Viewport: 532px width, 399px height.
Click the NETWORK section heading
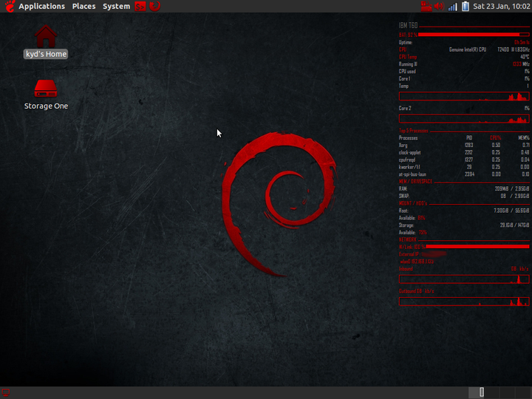click(x=407, y=239)
